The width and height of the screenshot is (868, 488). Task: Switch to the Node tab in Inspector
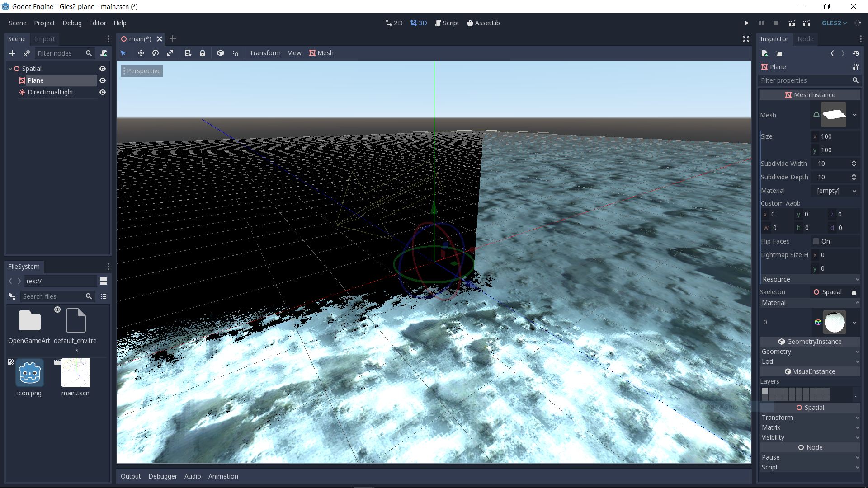tap(806, 39)
